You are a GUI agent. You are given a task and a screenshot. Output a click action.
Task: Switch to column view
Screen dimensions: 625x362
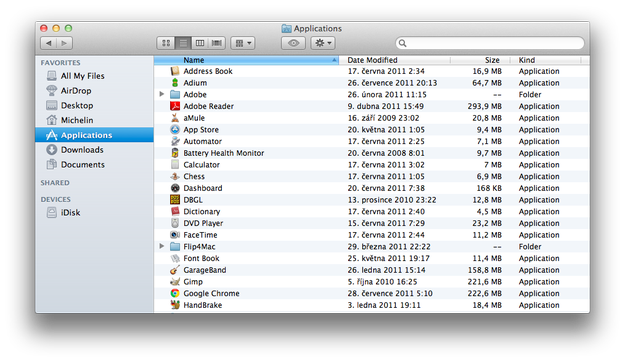[200, 43]
